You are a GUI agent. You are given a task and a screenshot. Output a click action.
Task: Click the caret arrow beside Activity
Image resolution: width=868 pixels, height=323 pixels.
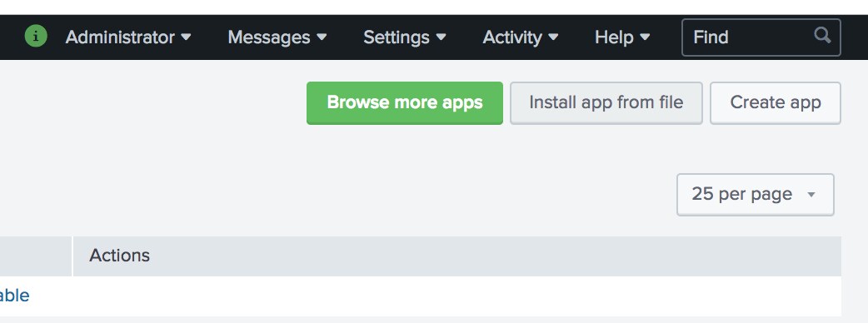(553, 37)
